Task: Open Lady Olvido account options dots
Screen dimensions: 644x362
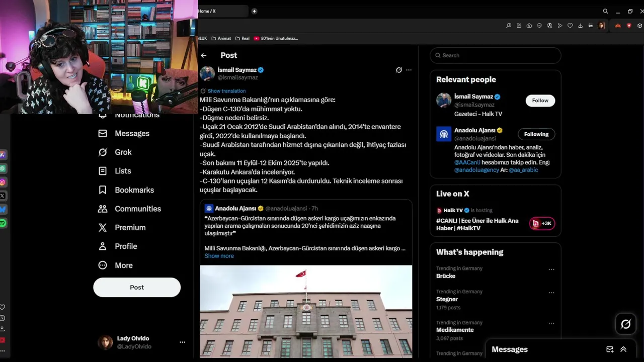Action: (182, 342)
